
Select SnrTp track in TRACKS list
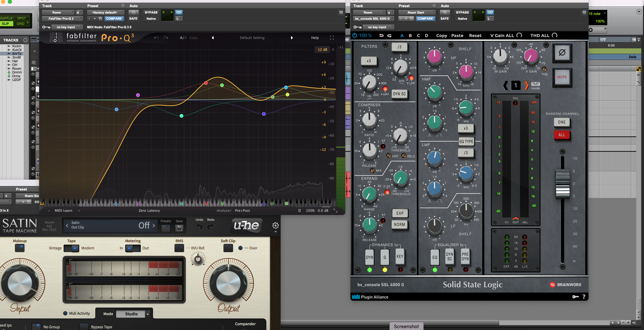pos(16,54)
